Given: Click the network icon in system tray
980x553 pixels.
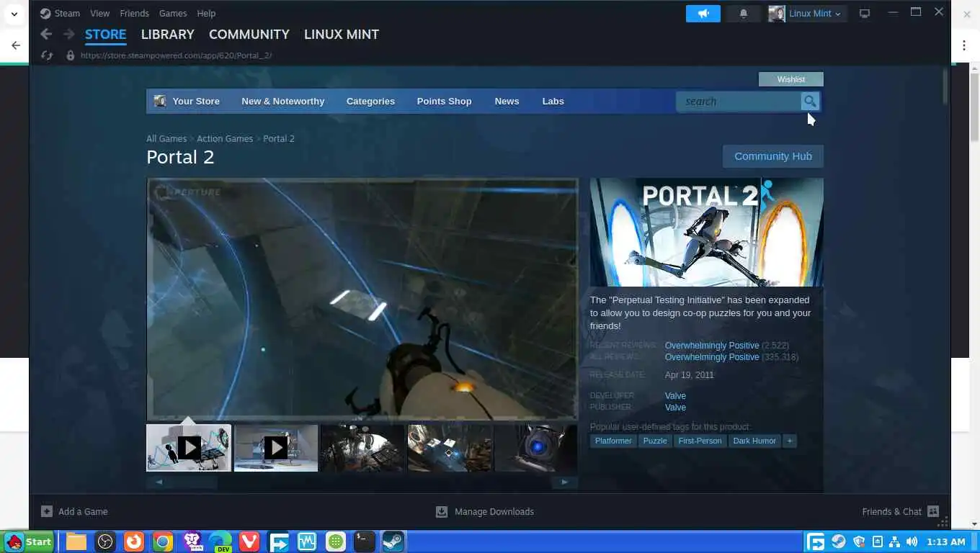Looking at the screenshot, I should (x=894, y=541).
